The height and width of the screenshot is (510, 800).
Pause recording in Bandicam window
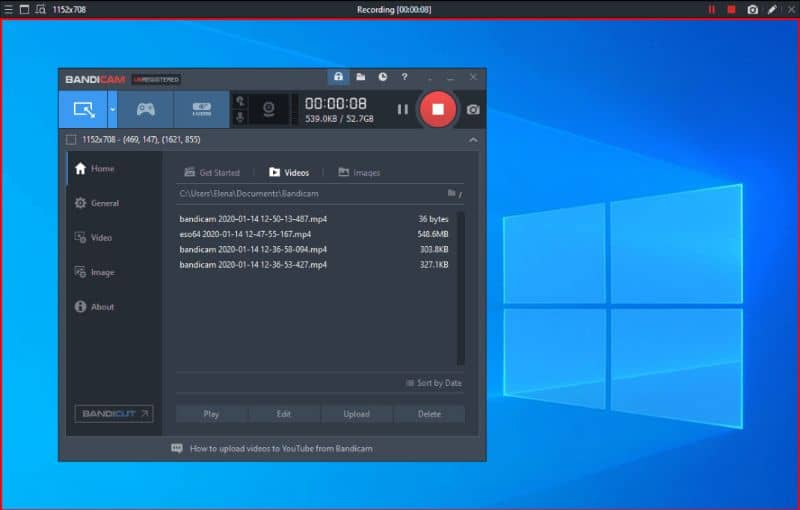coord(403,109)
